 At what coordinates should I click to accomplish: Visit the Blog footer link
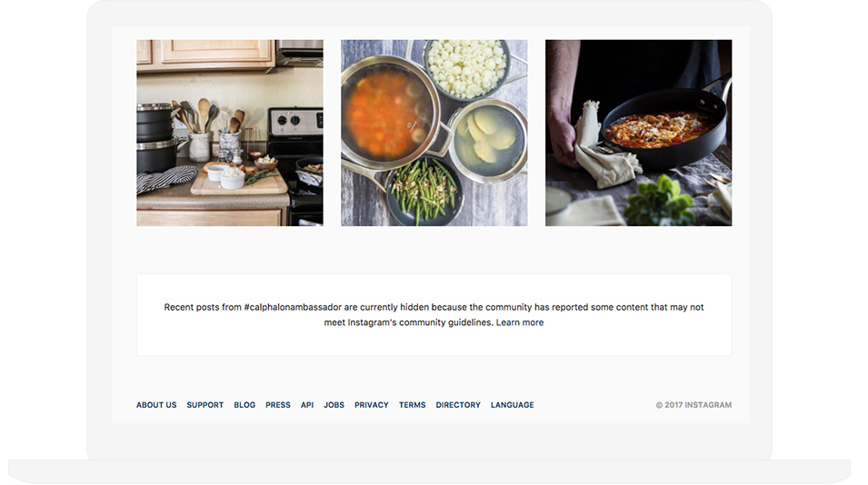point(244,405)
